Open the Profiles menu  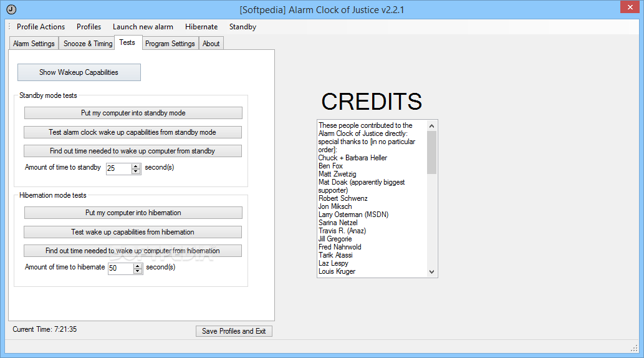[x=89, y=27]
